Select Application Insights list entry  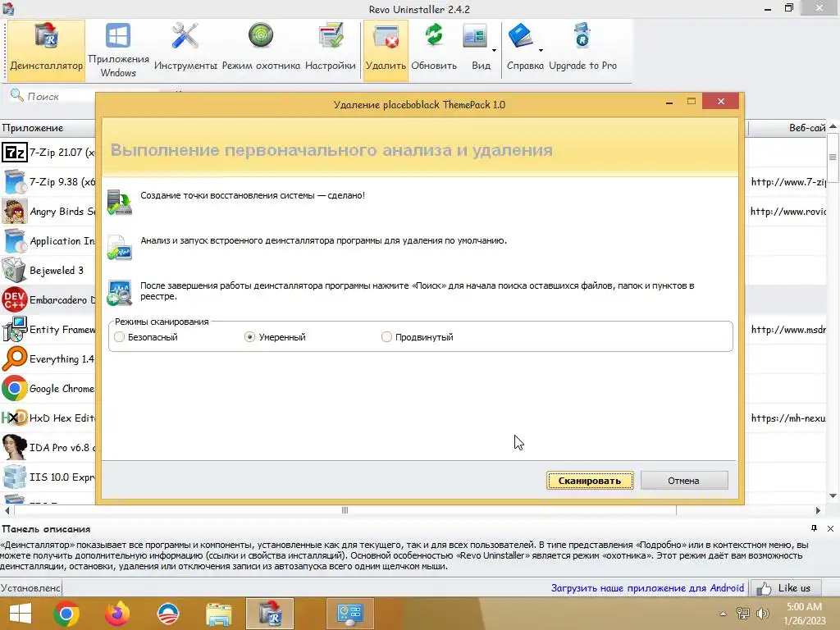point(48,240)
